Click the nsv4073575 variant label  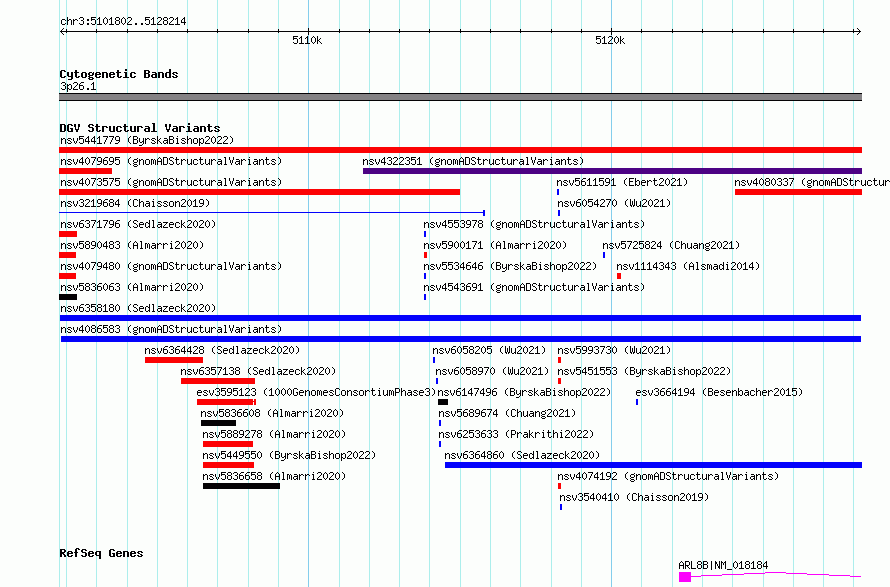pos(171,182)
